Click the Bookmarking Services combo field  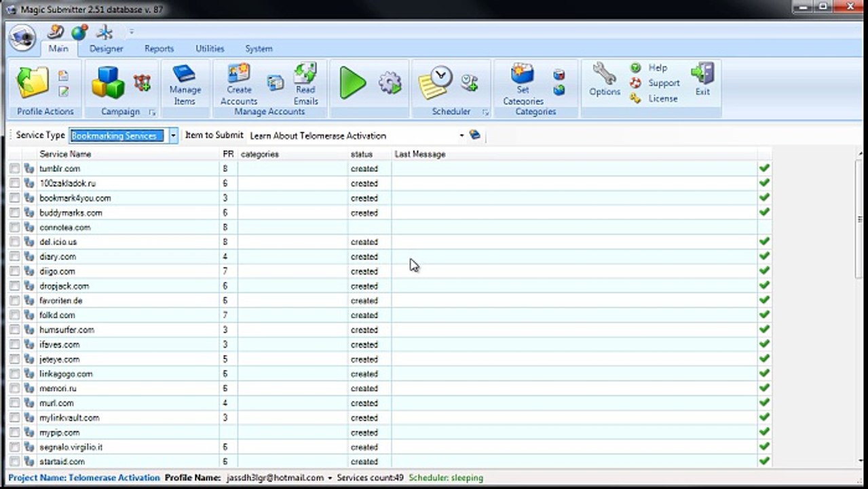[x=118, y=136]
